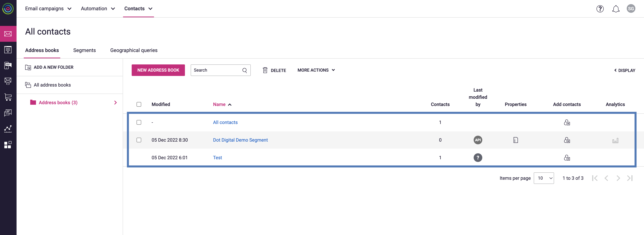View analytics icon for Dot Digital Demo Segment
The height and width of the screenshot is (235, 644).
[x=615, y=141]
